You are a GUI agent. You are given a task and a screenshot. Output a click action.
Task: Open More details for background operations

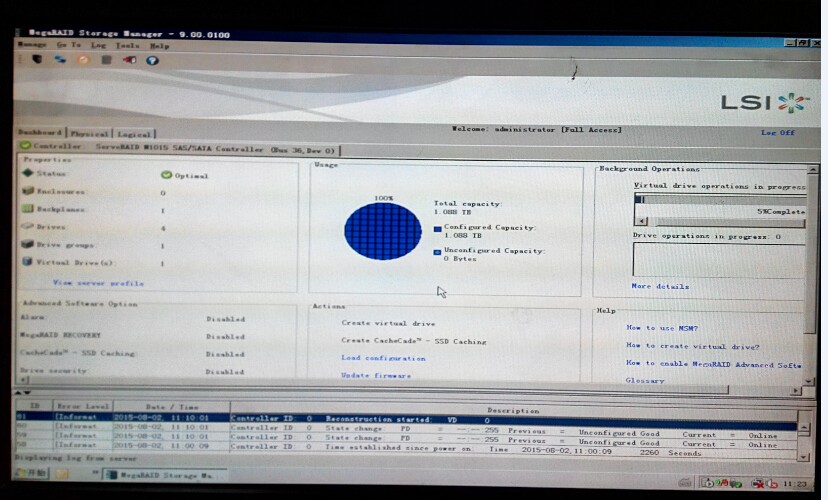(x=660, y=286)
